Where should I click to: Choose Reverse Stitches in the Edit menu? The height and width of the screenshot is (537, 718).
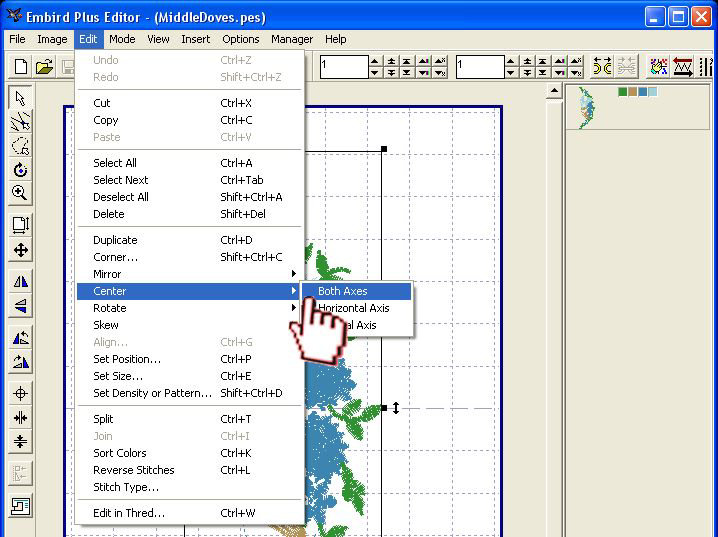click(190, 470)
